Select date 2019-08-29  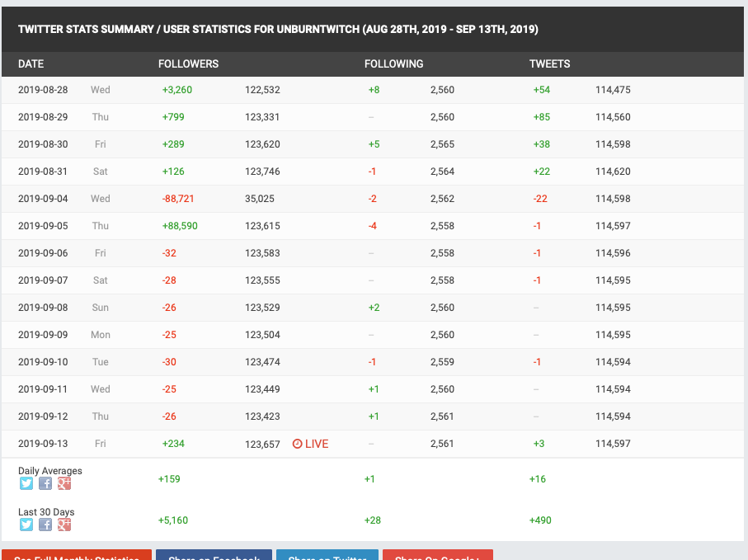pos(43,117)
